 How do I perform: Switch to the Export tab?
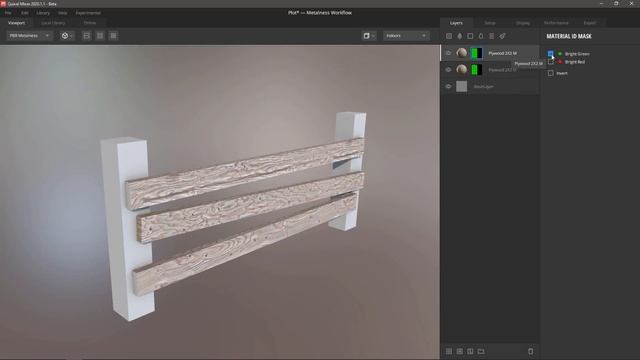coord(590,23)
